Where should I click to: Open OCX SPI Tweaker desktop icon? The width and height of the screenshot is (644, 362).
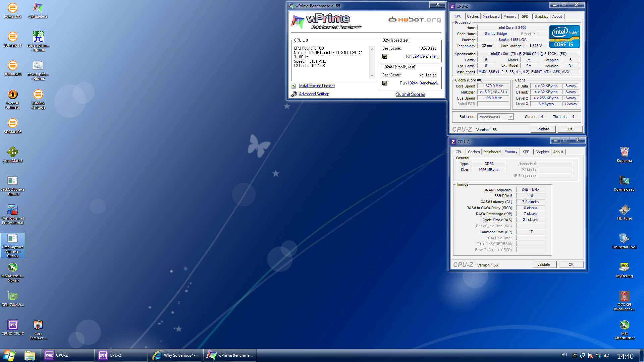(624, 300)
